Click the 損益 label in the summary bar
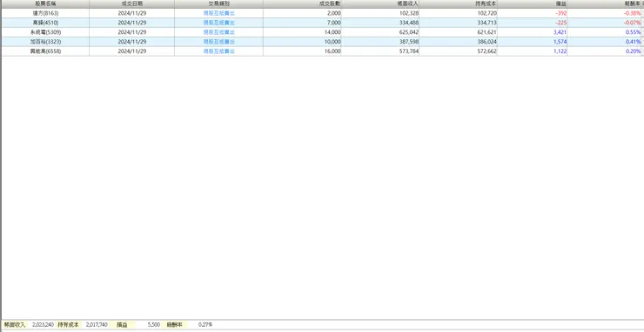Viewport: 644px width, 332px height. tap(122, 325)
